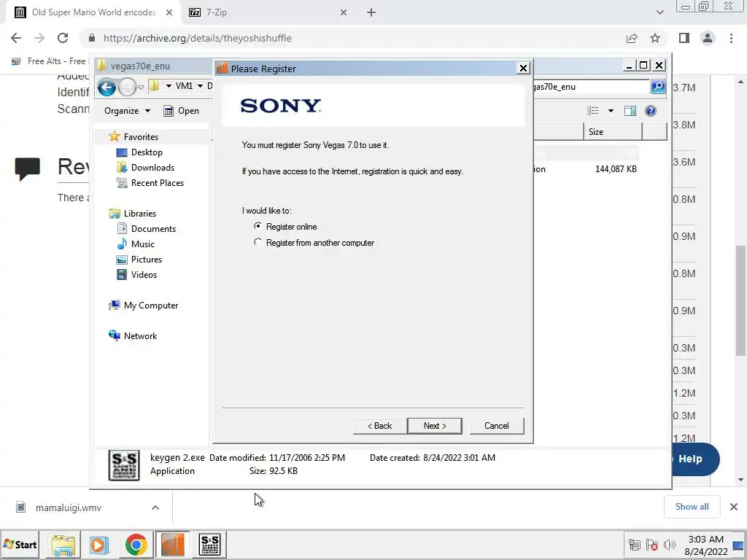Click the share page icon in address bar

tap(632, 38)
